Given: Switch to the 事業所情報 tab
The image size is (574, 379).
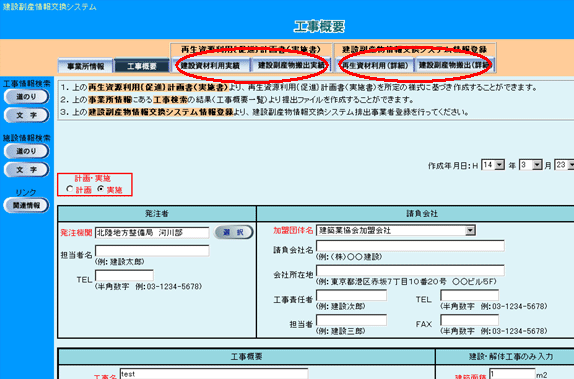Looking at the screenshot, I should point(86,66).
